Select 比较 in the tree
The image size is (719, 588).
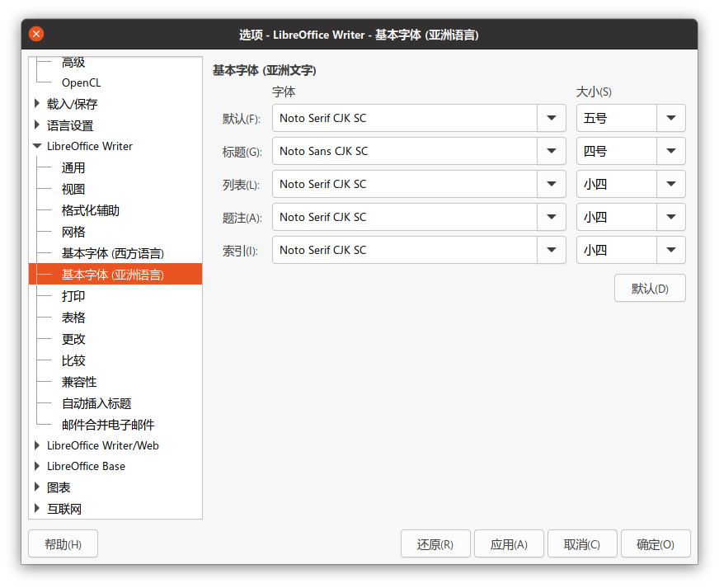tap(73, 360)
